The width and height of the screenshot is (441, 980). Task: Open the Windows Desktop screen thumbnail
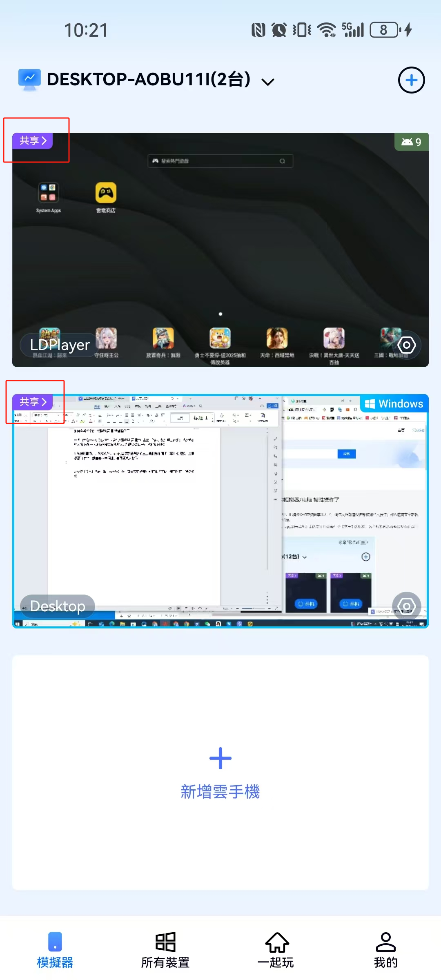220,510
